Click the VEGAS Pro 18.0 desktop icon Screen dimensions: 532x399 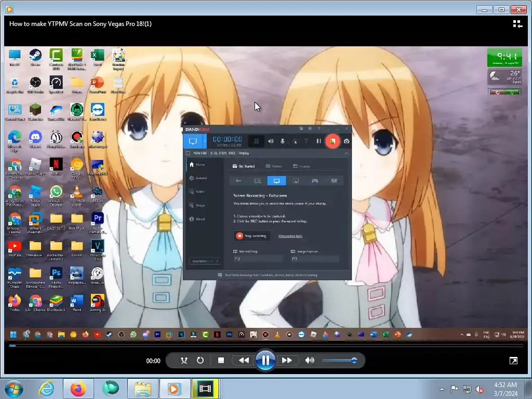tap(97, 250)
